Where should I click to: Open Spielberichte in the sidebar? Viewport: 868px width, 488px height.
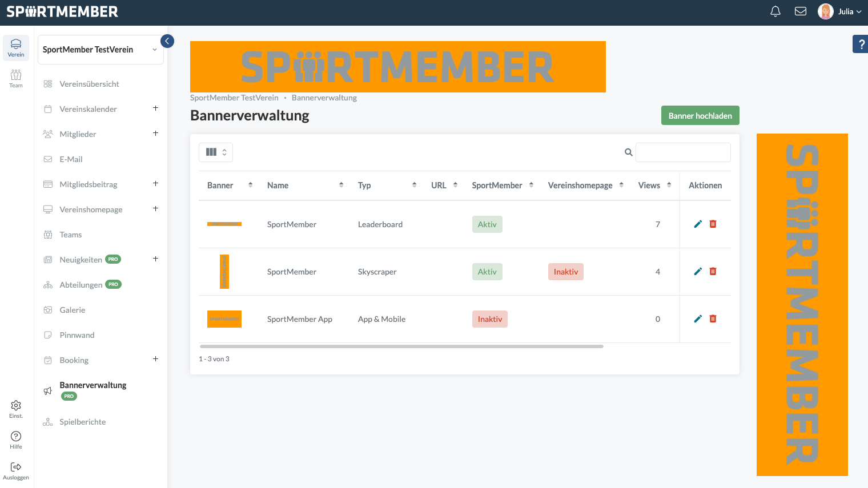(x=83, y=422)
